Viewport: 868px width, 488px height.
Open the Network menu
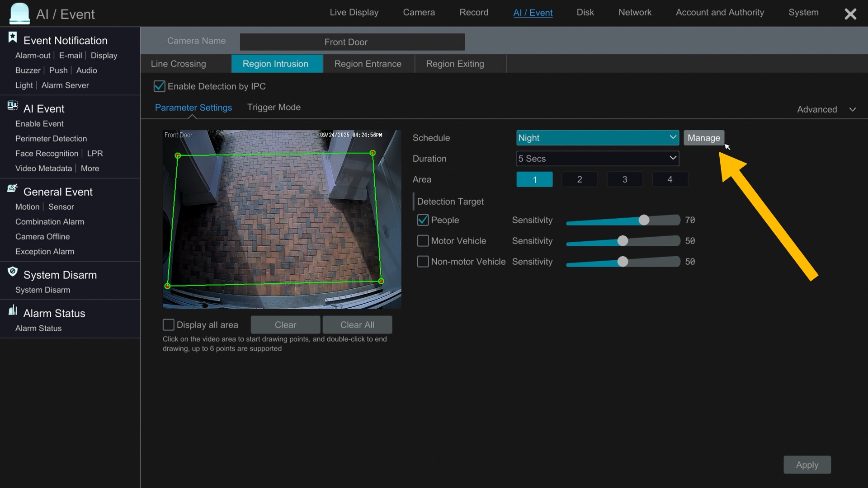635,13
